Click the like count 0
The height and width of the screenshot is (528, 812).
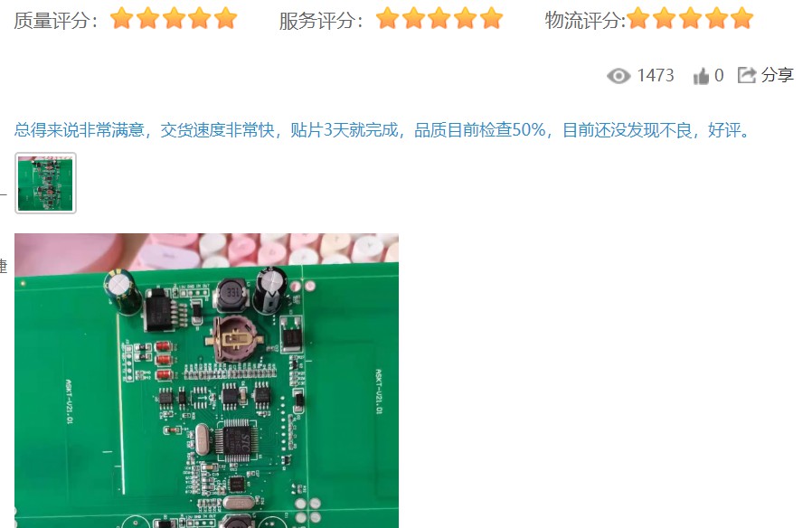pyautogui.click(x=719, y=76)
